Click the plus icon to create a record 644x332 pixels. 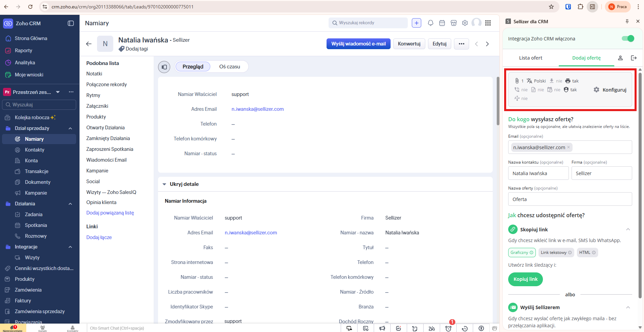pos(417,23)
